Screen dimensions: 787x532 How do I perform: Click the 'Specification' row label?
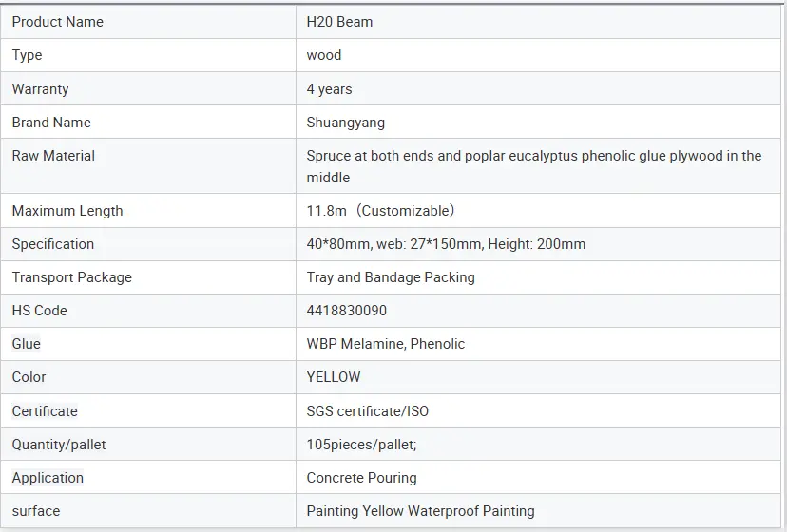coord(52,244)
